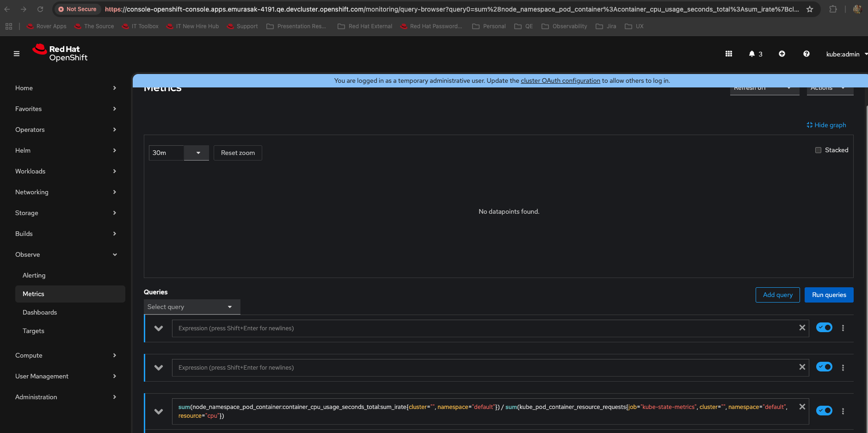868x433 pixels.
Task: Collapse the Observe navigation section
Action: click(66, 254)
